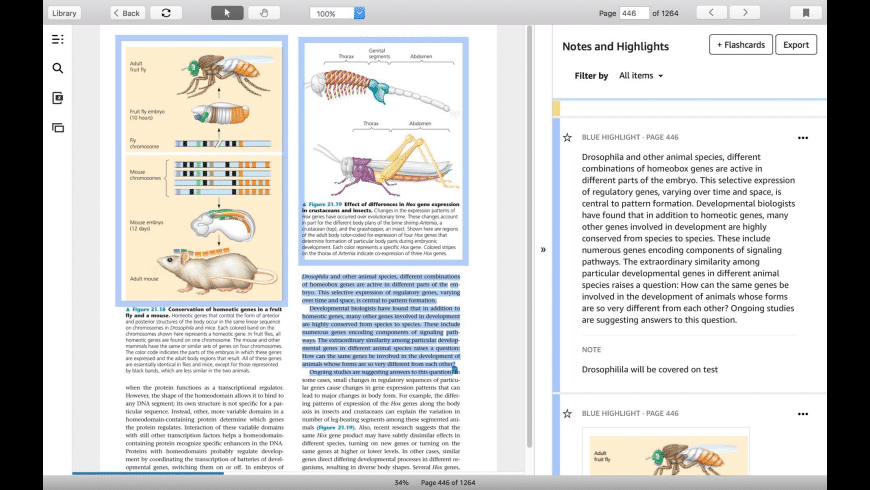870x490 pixels.
Task: Bookmark this page with bookmark icon
Action: pyautogui.click(x=806, y=13)
